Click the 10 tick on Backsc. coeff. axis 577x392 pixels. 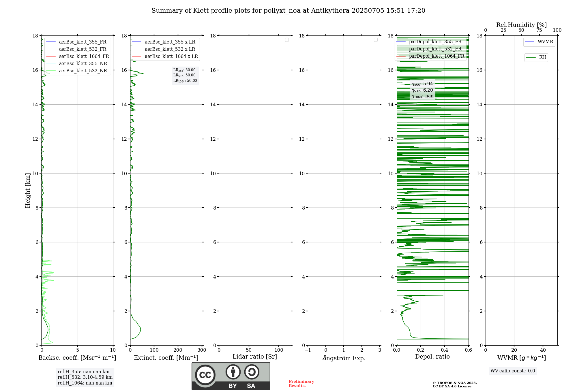click(x=113, y=350)
